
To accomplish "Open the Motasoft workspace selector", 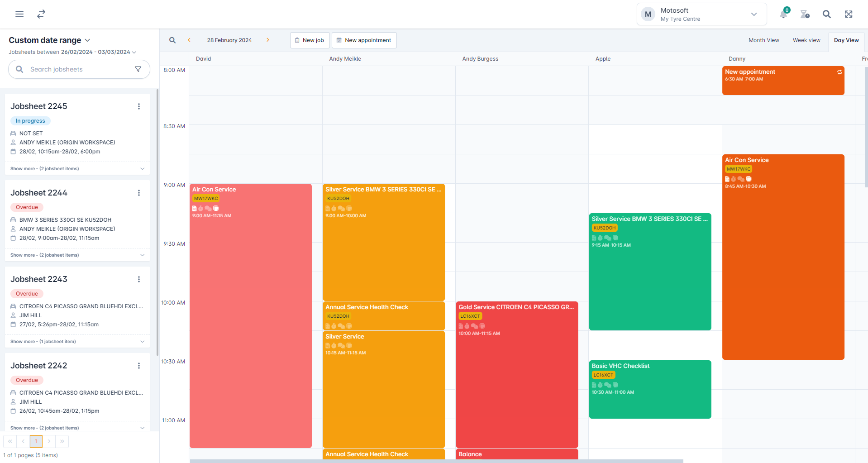I will click(x=701, y=14).
